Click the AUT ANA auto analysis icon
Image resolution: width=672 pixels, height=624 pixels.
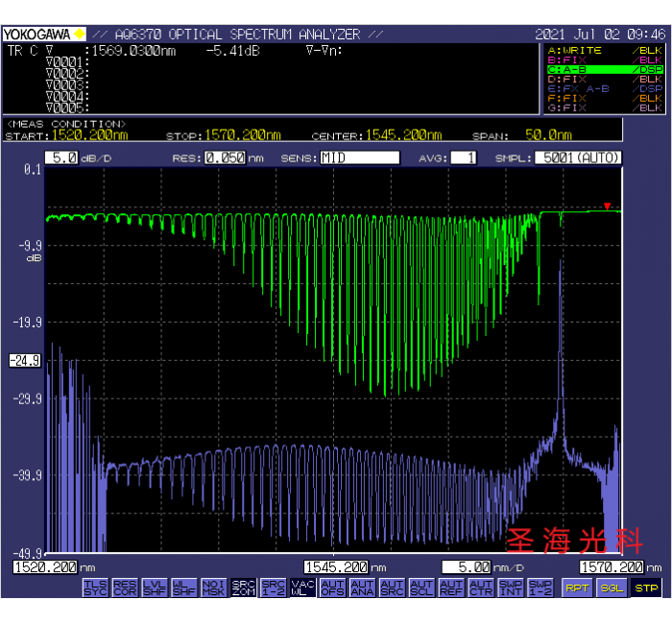point(362,586)
